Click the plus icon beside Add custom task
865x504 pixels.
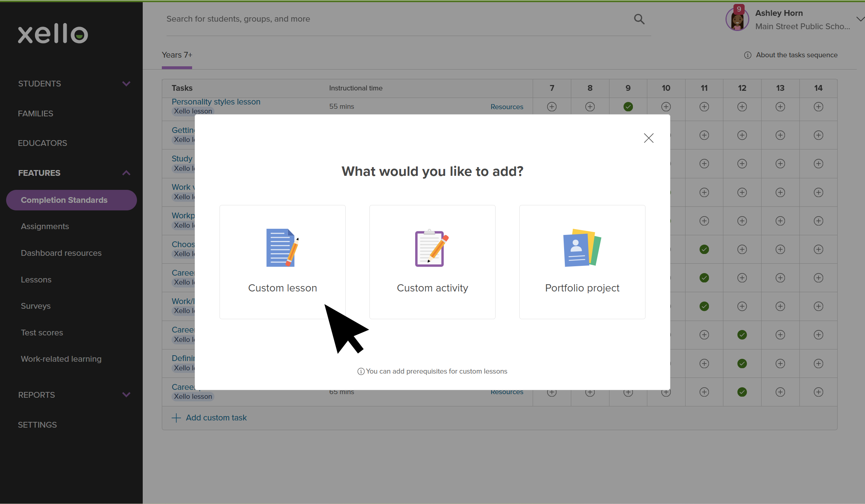[176, 418]
